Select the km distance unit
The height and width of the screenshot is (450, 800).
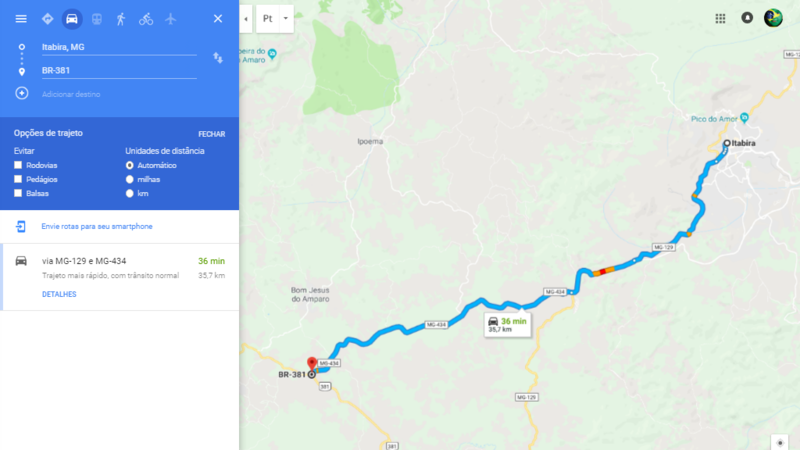pos(130,193)
